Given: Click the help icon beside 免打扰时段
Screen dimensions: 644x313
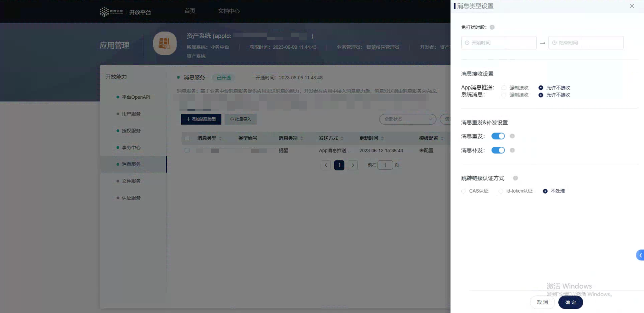Looking at the screenshot, I should coord(492,27).
